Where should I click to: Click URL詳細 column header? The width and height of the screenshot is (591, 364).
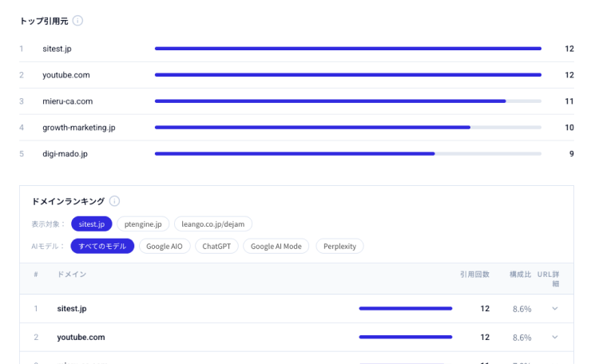point(549,279)
